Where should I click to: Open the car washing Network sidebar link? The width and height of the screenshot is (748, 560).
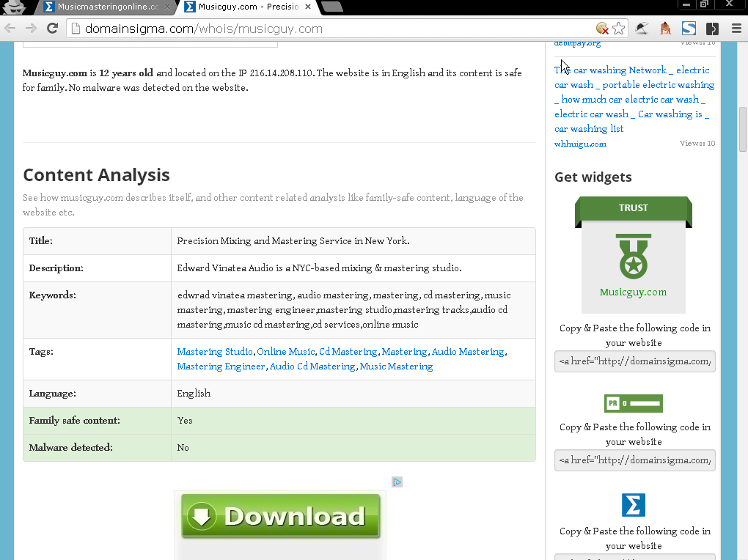tap(634, 99)
